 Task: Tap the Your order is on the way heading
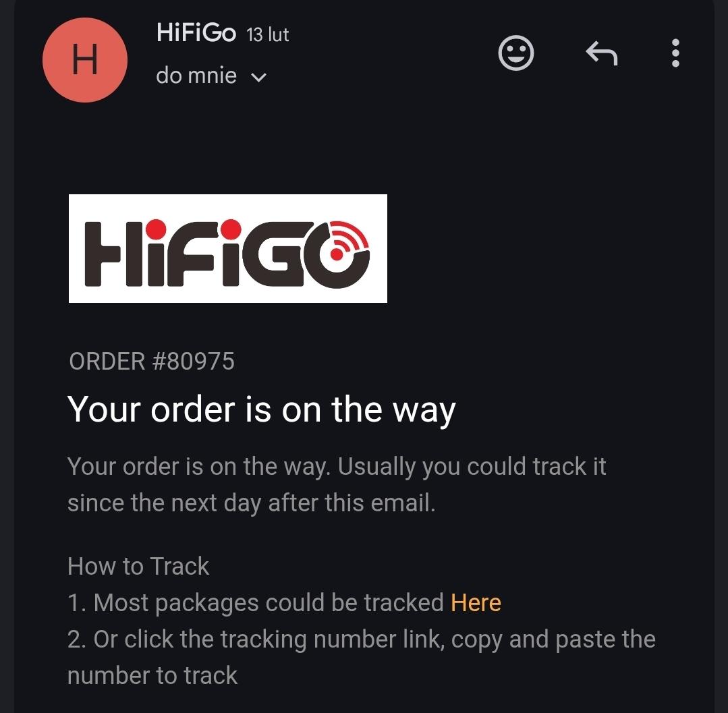(x=261, y=410)
